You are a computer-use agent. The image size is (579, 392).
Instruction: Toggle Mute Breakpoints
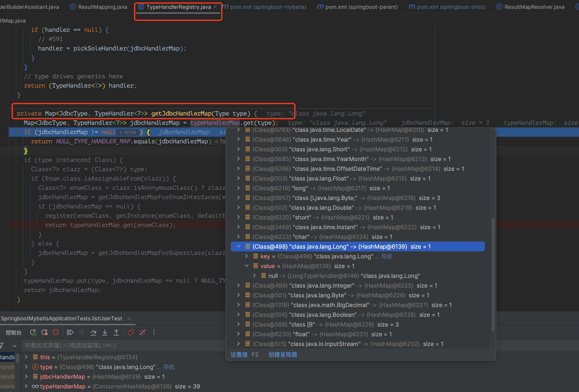point(142,332)
